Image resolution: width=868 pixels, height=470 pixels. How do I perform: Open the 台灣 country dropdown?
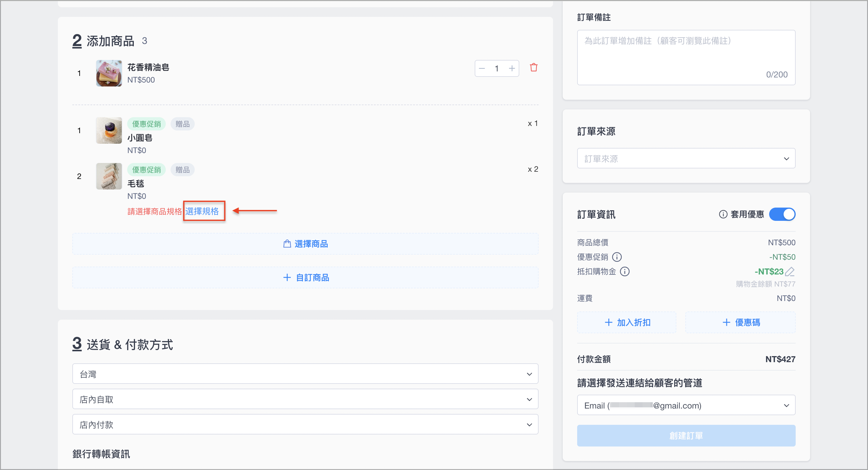pos(305,374)
